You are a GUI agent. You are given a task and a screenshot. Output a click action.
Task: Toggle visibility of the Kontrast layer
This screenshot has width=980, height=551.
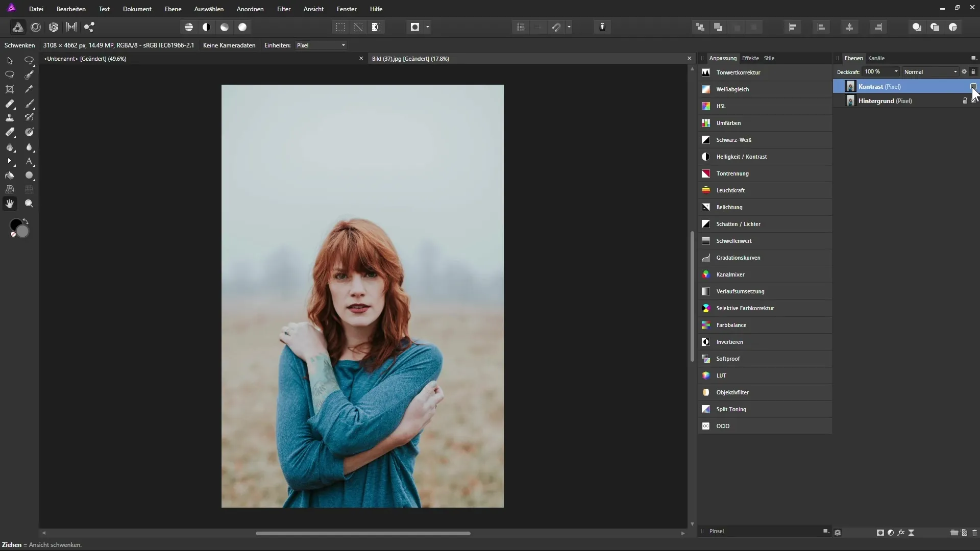click(x=973, y=86)
